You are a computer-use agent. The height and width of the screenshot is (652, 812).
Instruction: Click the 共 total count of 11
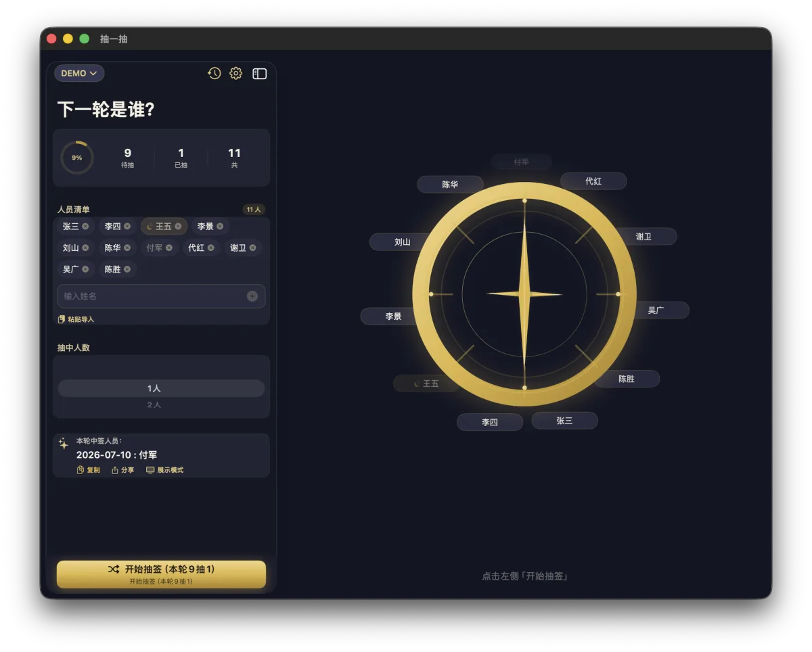click(234, 158)
